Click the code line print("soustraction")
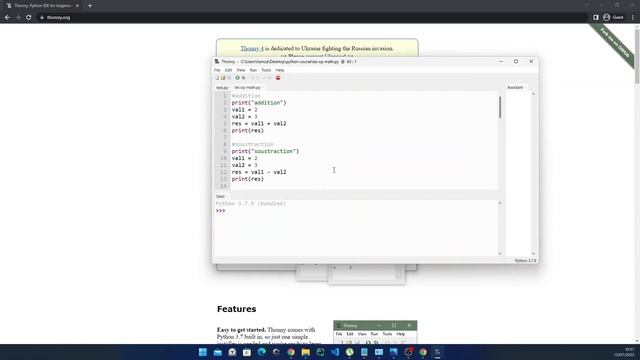The height and width of the screenshot is (360, 640). pos(265,151)
